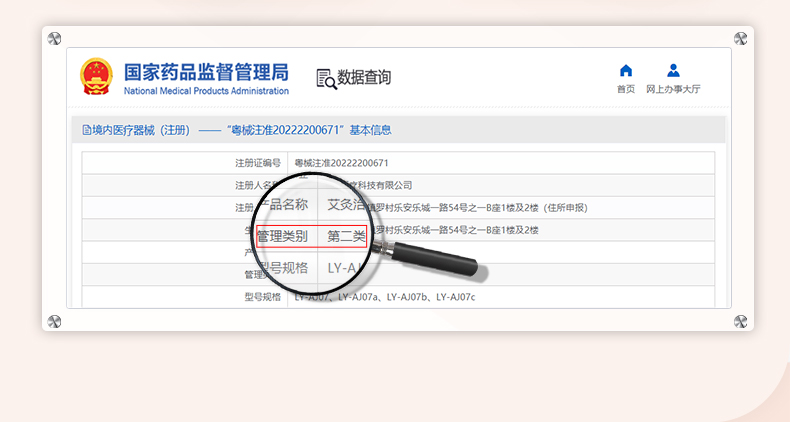Click 境内医疗器械（注册）基本信息 heading
The width and height of the screenshot is (790, 422).
tap(237, 130)
